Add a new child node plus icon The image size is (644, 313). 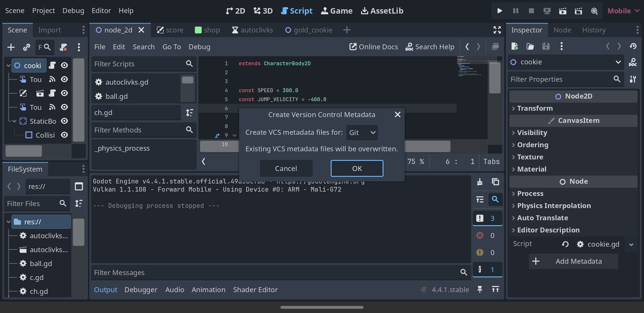(x=11, y=47)
